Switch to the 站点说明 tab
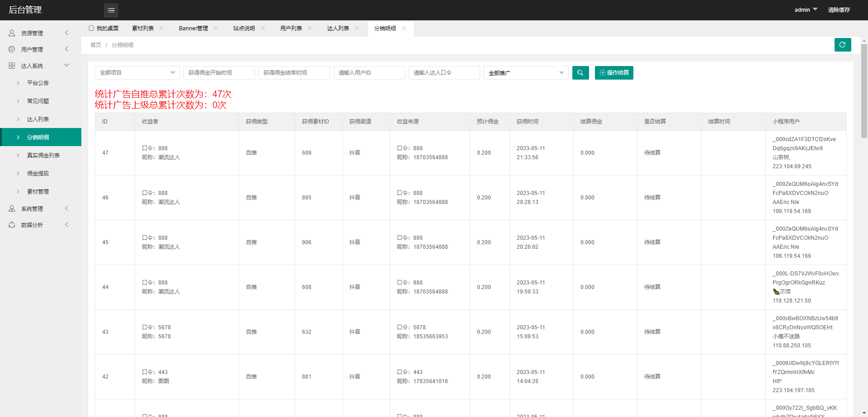 coord(244,28)
